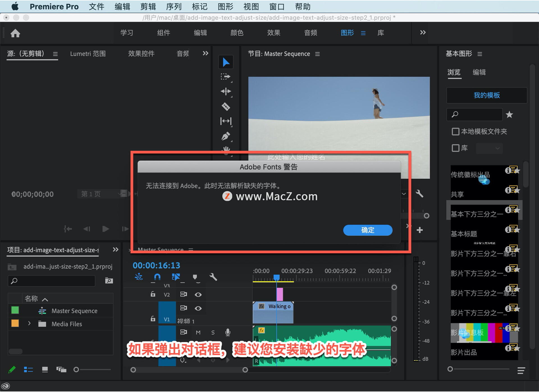Expand the Media Files bin

[29, 323]
